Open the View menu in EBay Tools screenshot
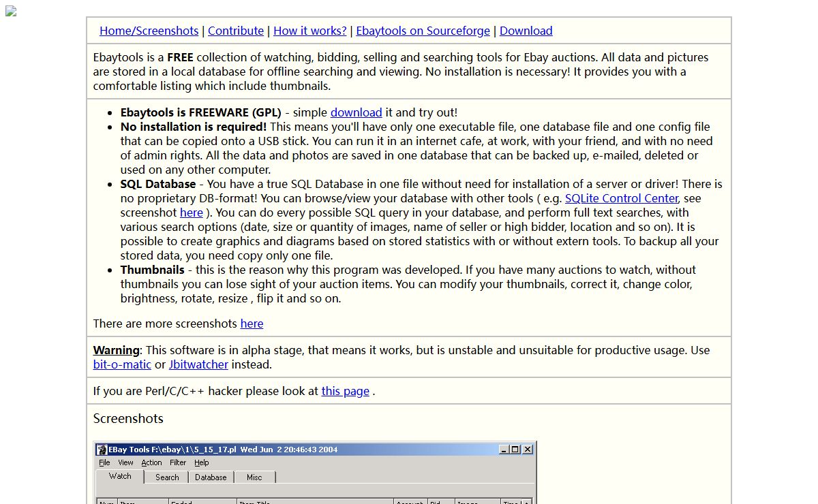Screen dimensions: 818x504 point(125,462)
